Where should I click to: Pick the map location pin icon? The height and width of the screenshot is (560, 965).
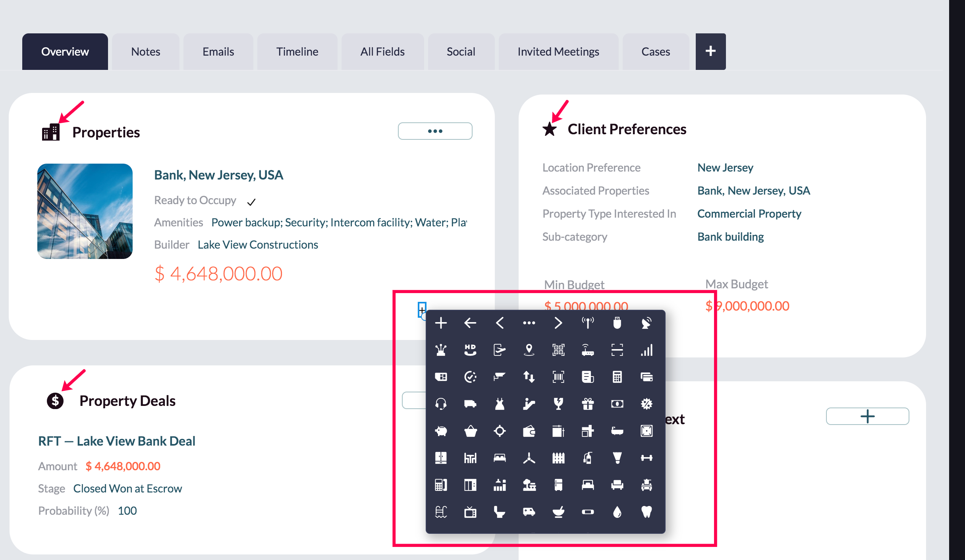pyautogui.click(x=529, y=350)
